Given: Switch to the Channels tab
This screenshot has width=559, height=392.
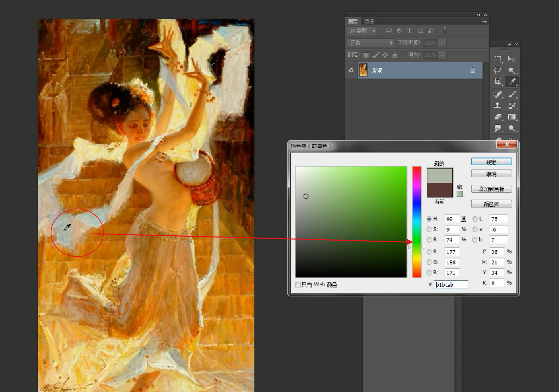Looking at the screenshot, I should coord(369,21).
